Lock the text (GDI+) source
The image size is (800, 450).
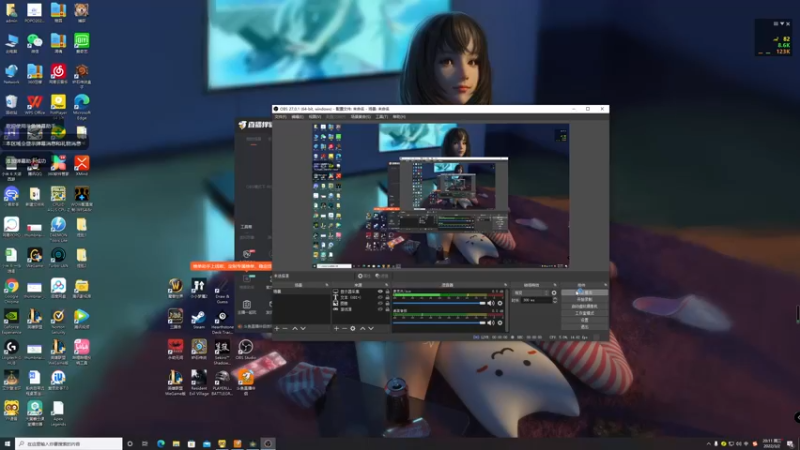pos(387,297)
